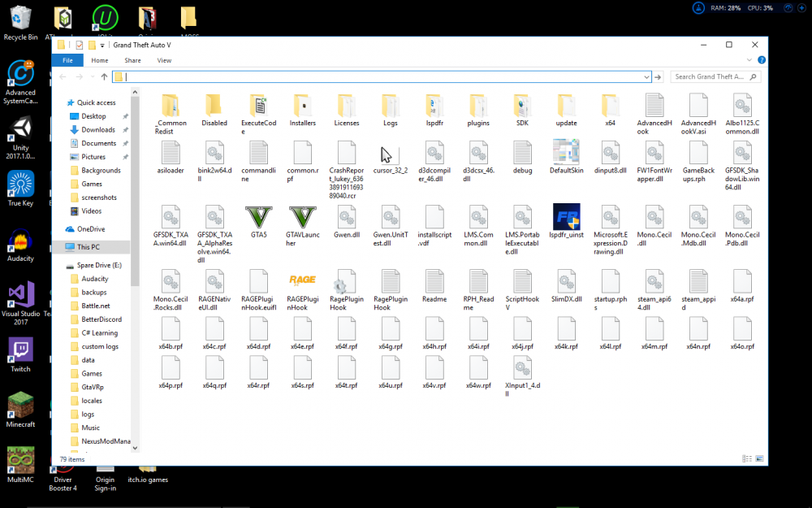Click into the address bar field
Viewport: 812px width, 508px height.
click(382, 76)
